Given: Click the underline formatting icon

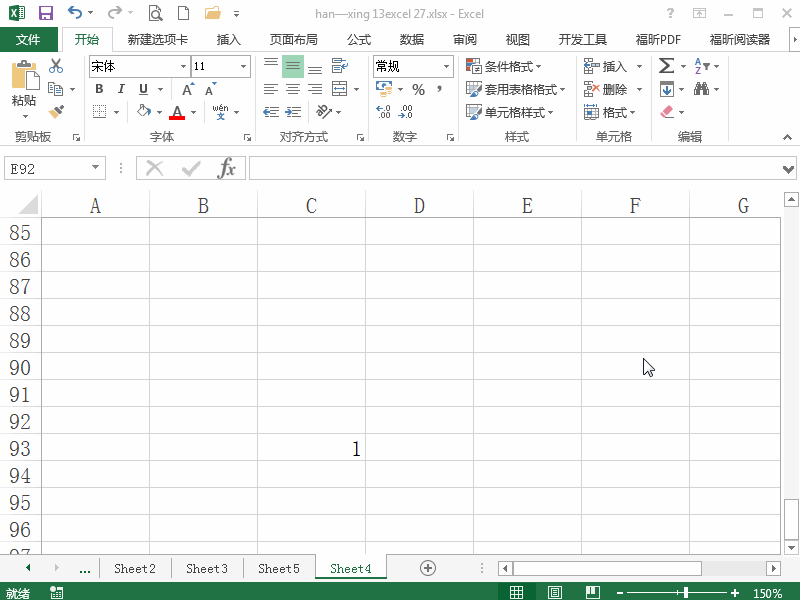Looking at the screenshot, I should click(140, 89).
